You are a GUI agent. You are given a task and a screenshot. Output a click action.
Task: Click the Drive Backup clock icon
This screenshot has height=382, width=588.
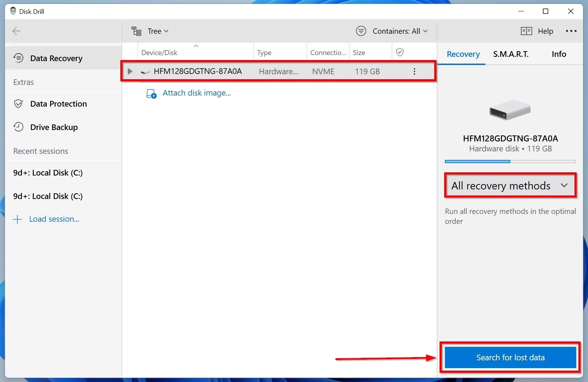point(18,127)
